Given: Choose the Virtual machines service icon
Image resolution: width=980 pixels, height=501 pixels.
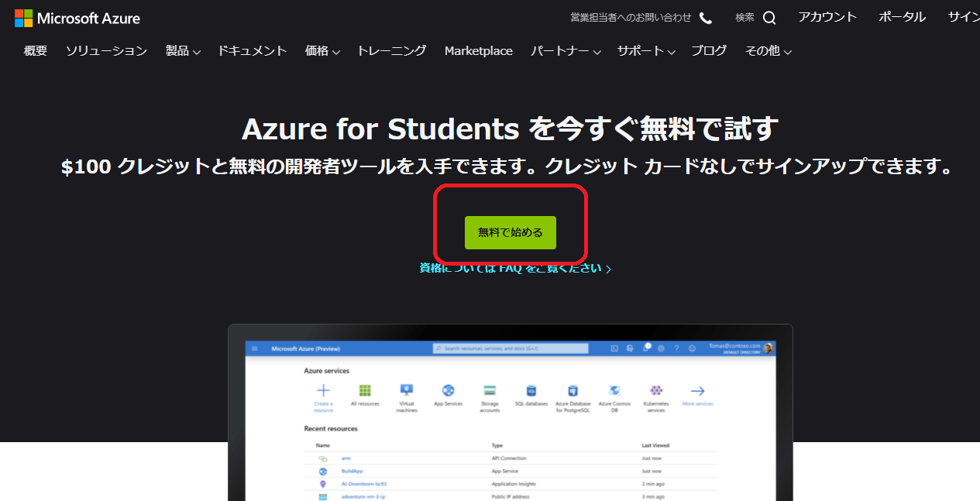Looking at the screenshot, I should (407, 390).
